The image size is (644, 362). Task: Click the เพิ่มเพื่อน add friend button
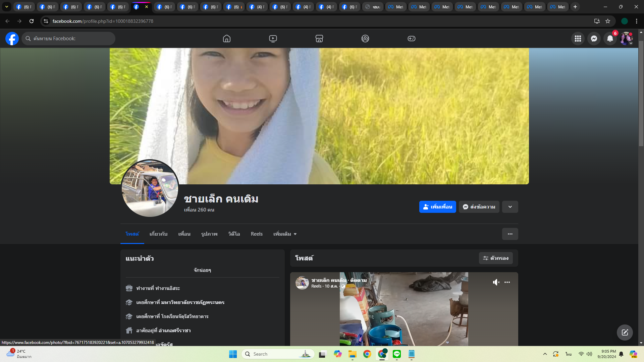click(437, 207)
